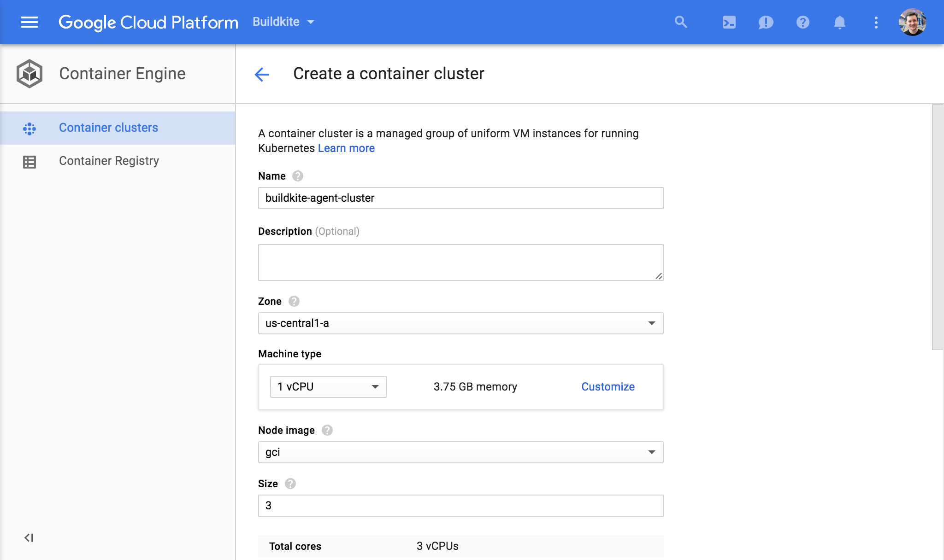Follow the Learn more link
The width and height of the screenshot is (944, 560).
(x=346, y=148)
